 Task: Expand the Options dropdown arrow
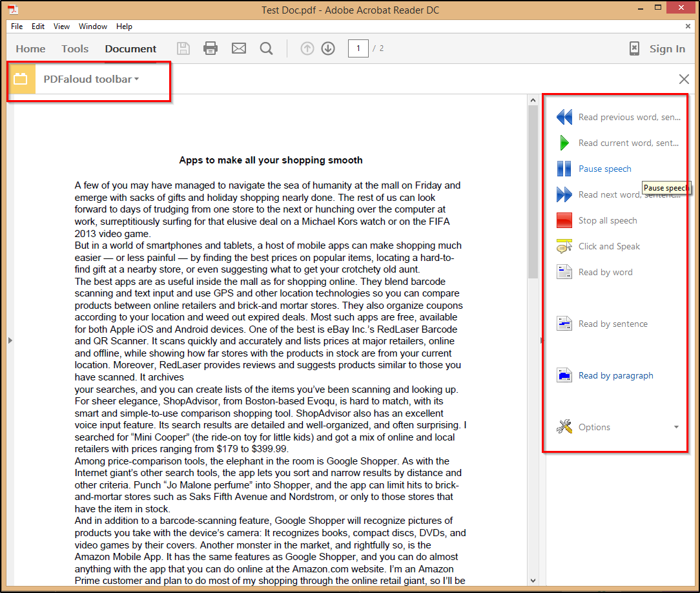[676, 428]
